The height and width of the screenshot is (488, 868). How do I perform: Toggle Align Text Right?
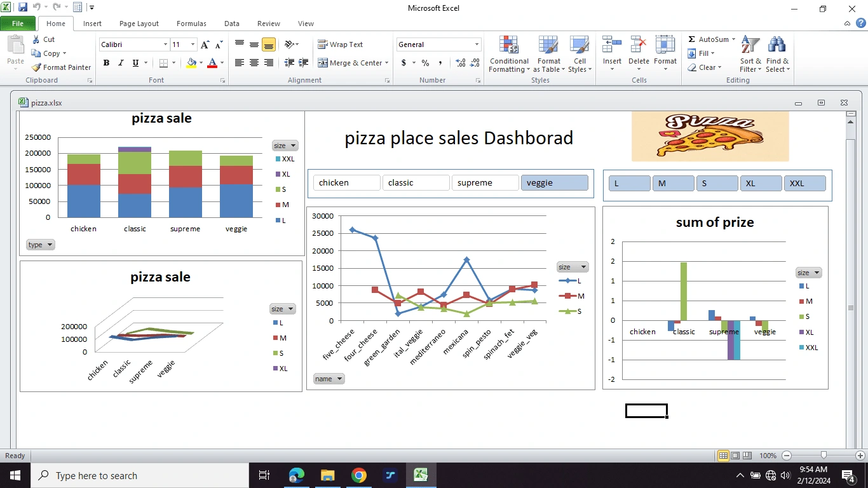pos(269,63)
